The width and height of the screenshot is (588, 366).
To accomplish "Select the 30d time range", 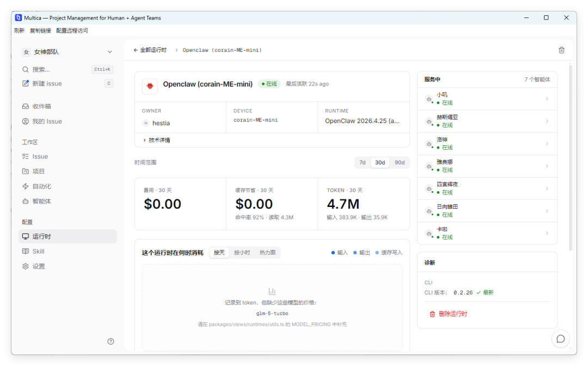I will (x=380, y=162).
